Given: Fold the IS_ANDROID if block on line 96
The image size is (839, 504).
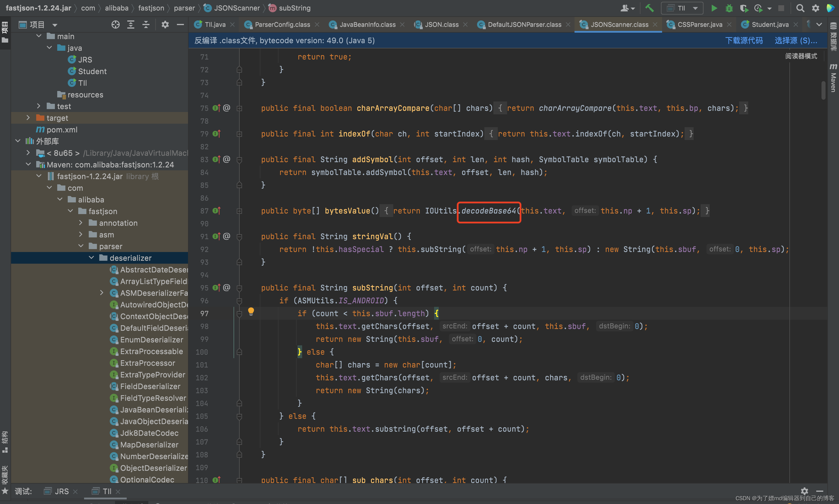Looking at the screenshot, I should 239,301.
